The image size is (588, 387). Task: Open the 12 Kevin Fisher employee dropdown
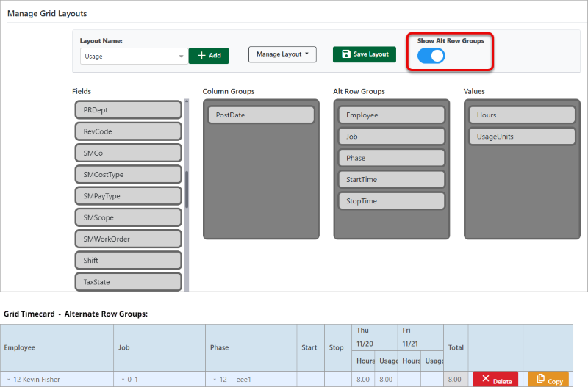(57, 379)
